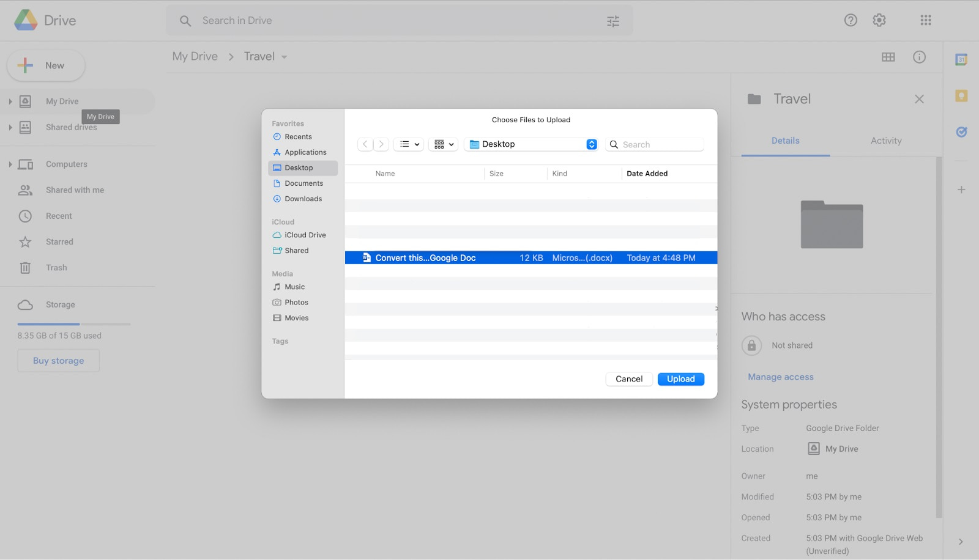
Task: Click the storage usage bar
Action: pos(74,324)
